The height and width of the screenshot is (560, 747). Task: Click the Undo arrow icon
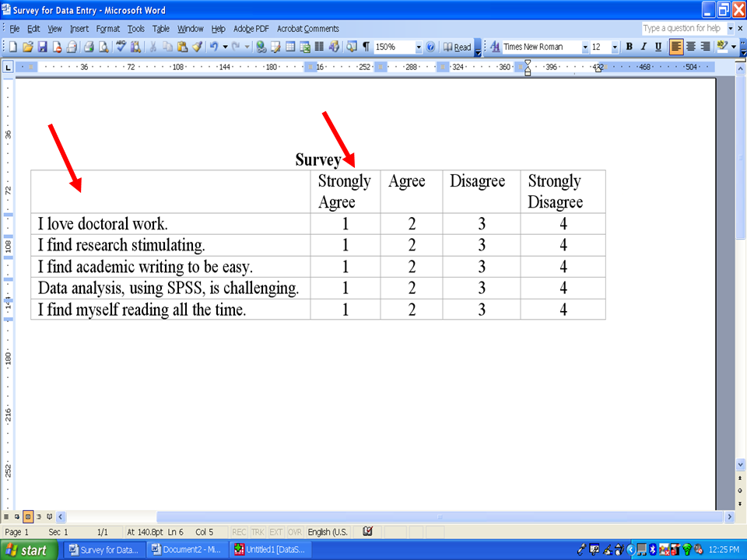tap(213, 47)
